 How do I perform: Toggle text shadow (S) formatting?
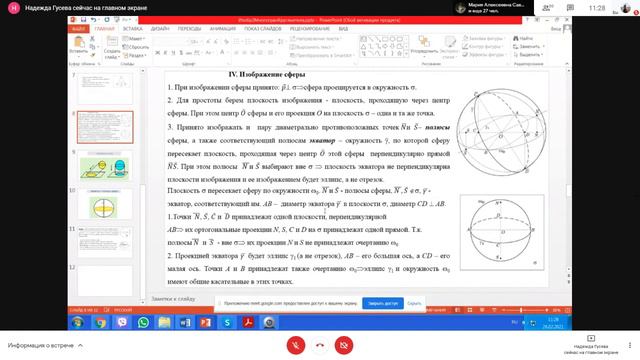click(x=181, y=53)
